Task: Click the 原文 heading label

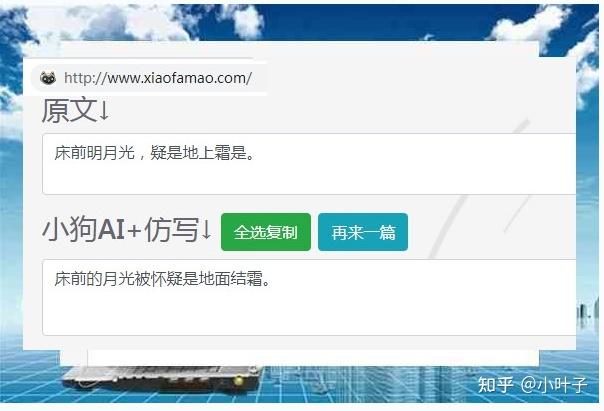Action: point(69,111)
